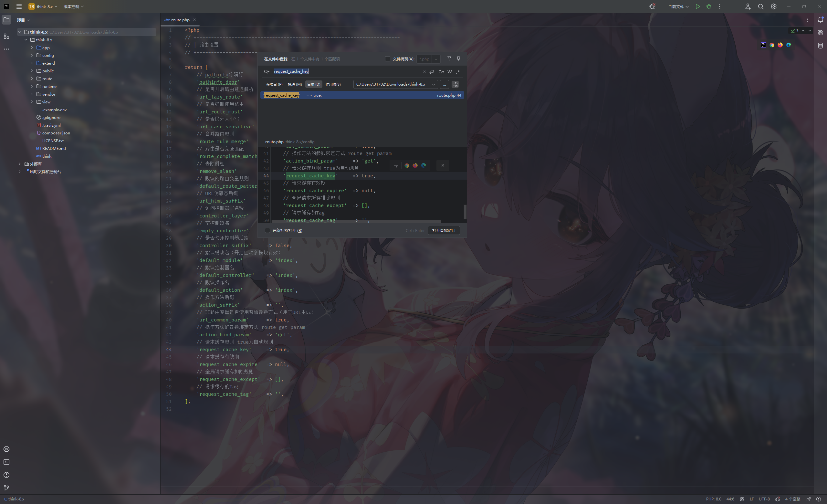This screenshot has height=504, width=827.
Task: Switch search scope to Module
Action: tap(295, 84)
